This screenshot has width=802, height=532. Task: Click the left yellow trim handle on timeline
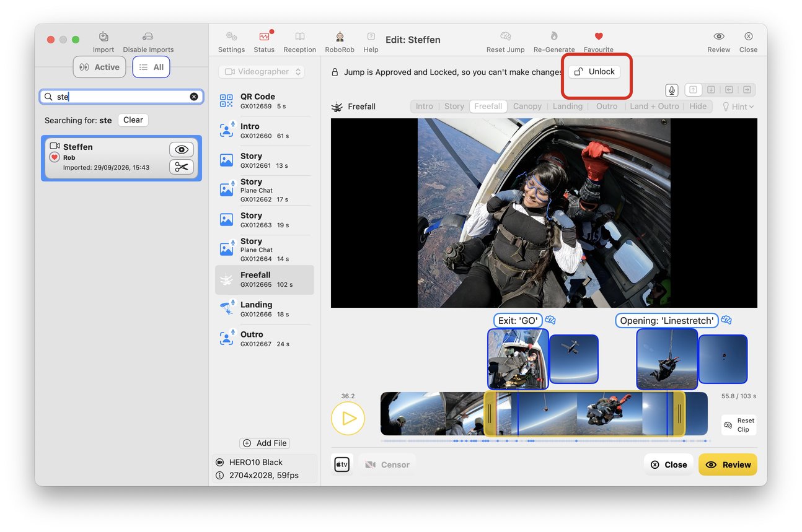coord(490,413)
